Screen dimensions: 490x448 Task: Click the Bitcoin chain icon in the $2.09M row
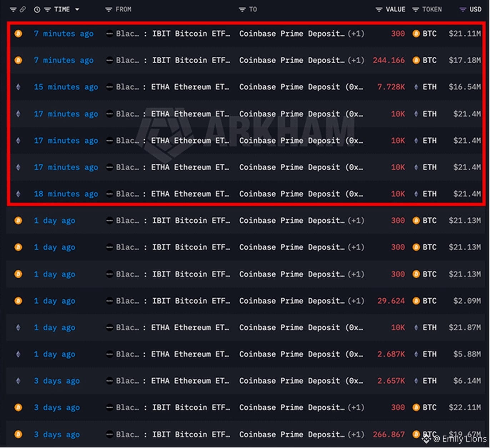click(x=18, y=301)
